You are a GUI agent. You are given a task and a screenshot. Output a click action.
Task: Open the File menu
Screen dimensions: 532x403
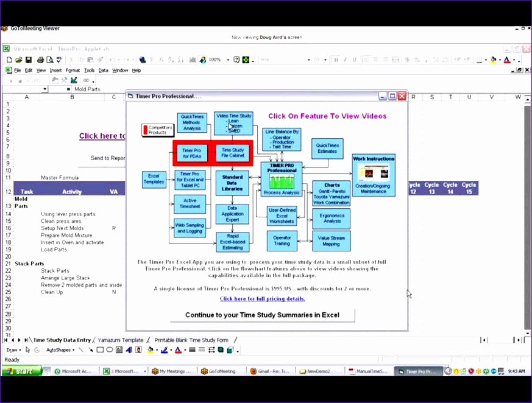pos(17,71)
